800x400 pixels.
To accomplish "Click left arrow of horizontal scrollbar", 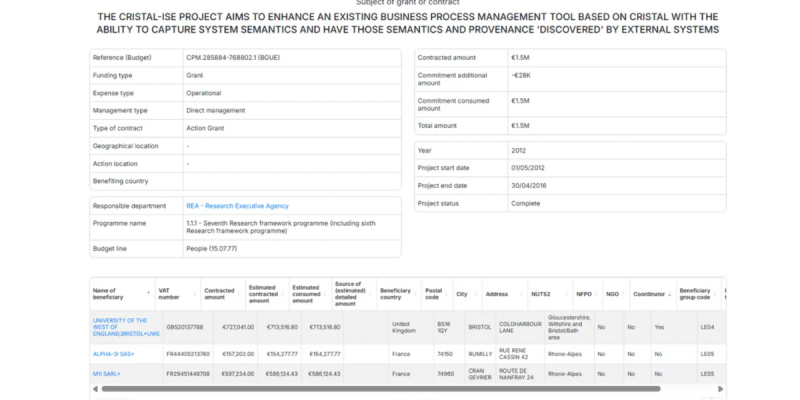I will point(95,389).
